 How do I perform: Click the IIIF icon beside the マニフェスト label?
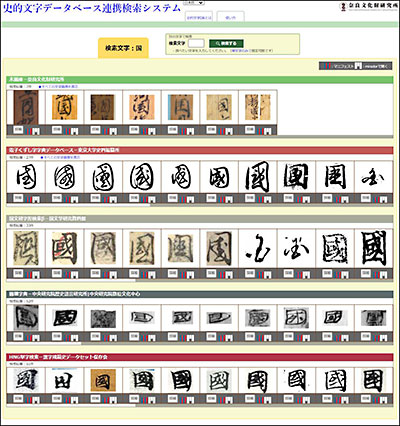coord(328,66)
